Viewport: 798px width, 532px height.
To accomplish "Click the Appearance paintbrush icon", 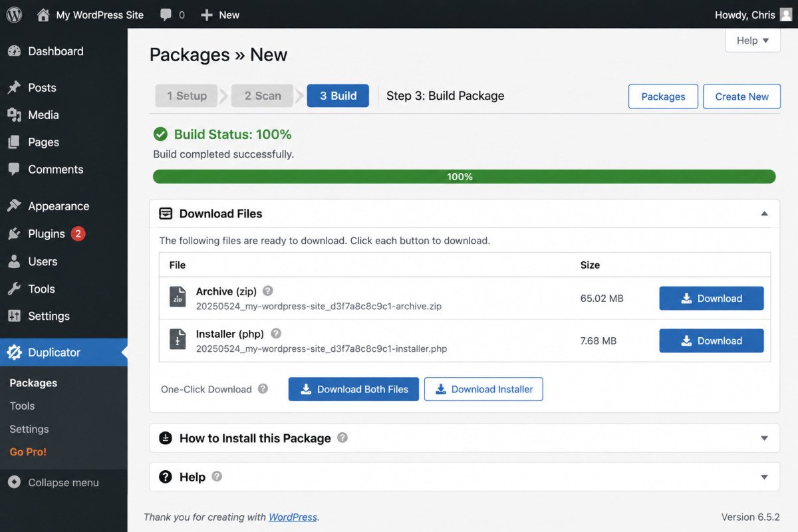I will 14,206.
